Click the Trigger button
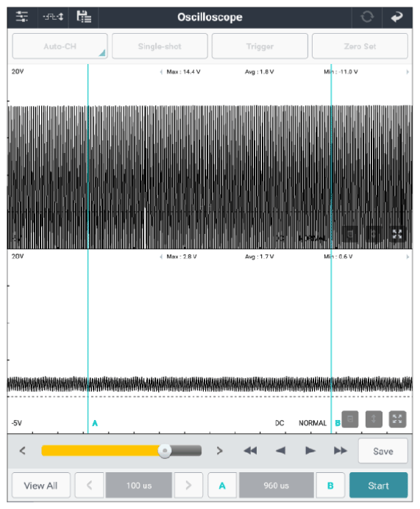 tap(260, 46)
